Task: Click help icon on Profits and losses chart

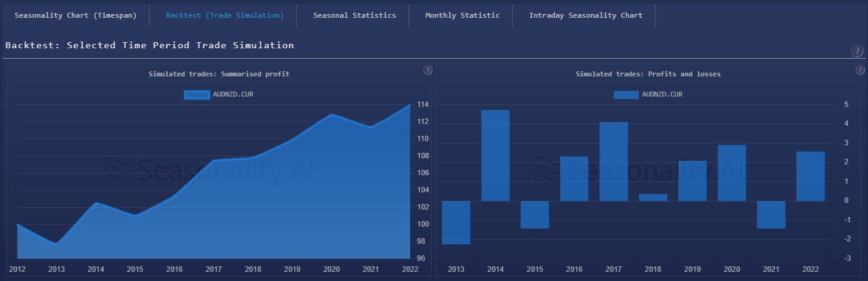Action: pos(860,70)
